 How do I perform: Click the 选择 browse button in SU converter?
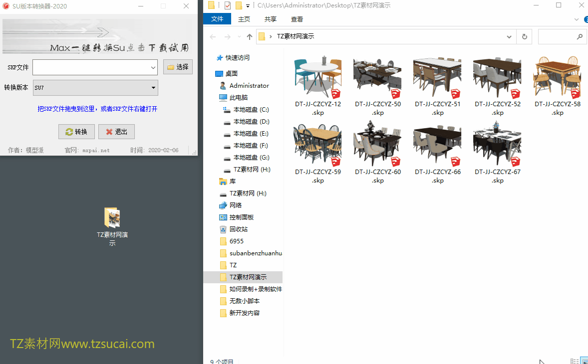pyautogui.click(x=178, y=67)
